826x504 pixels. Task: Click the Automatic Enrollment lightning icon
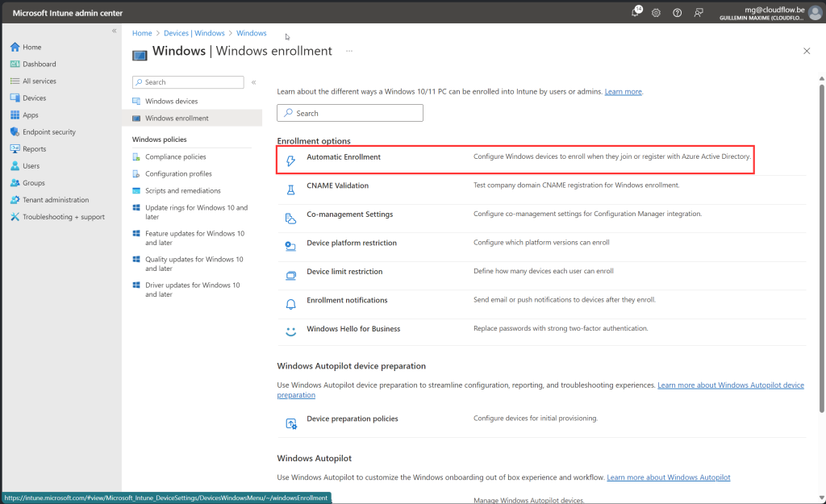click(290, 160)
